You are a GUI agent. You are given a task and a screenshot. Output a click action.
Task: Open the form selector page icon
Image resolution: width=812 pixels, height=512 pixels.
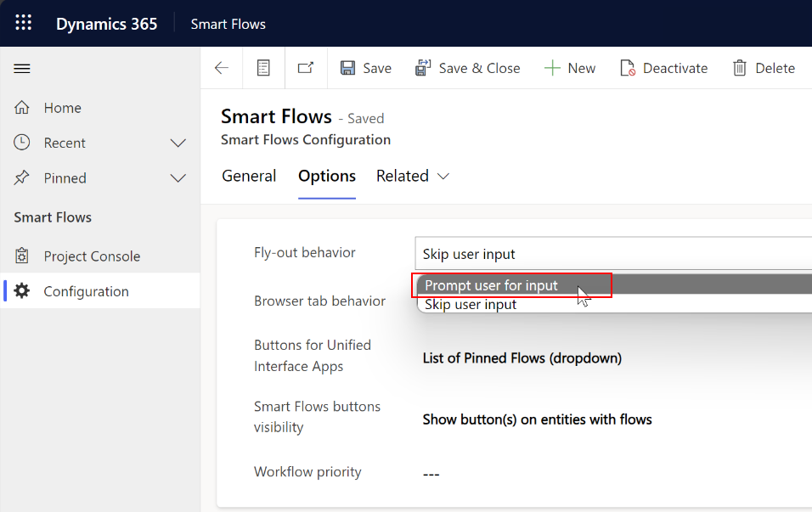tap(263, 68)
